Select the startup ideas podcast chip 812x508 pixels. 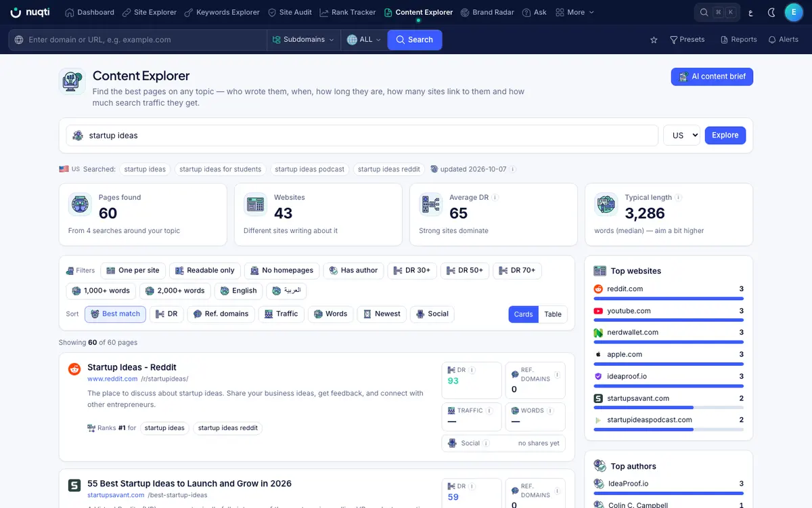tap(309, 169)
